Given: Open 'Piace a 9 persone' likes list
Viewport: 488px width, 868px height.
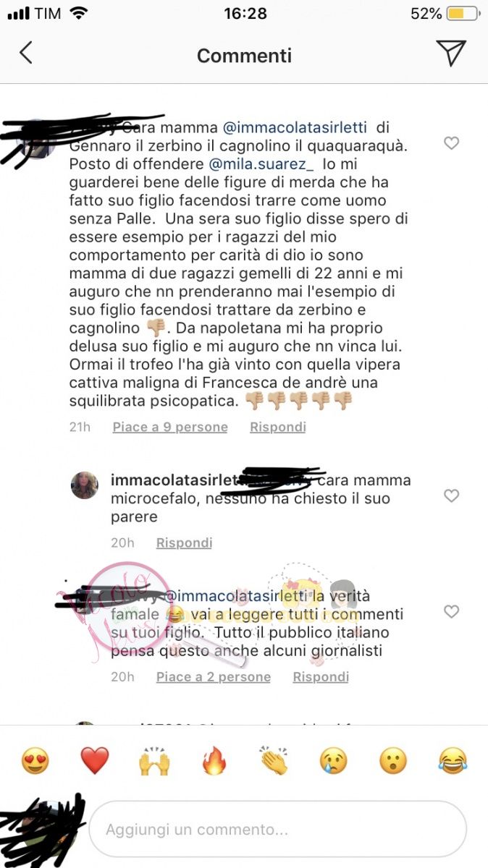Looking at the screenshot, I should click(170, 427).
